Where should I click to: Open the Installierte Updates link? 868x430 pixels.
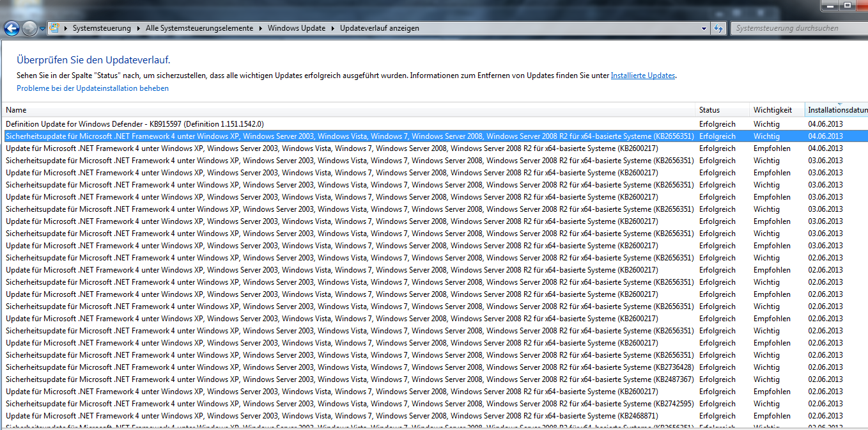643,76
